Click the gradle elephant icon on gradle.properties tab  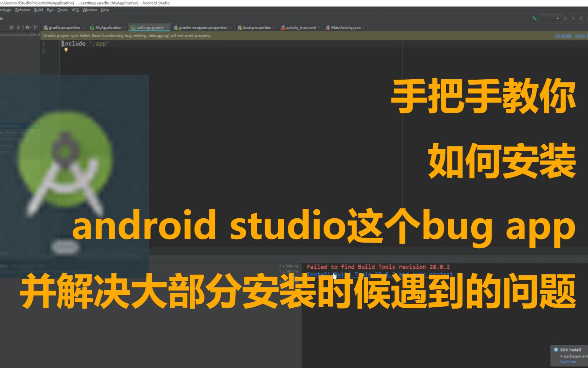tap(45, 27)
